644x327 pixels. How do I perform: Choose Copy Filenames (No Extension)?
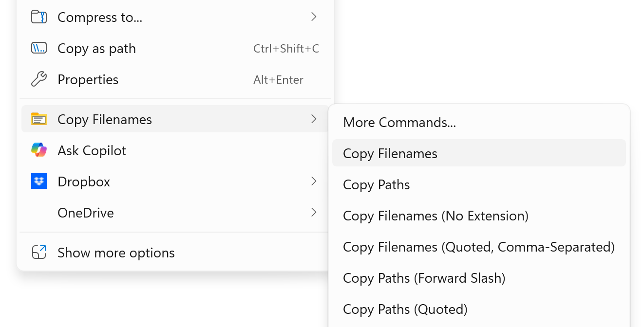tap(436, 216)
